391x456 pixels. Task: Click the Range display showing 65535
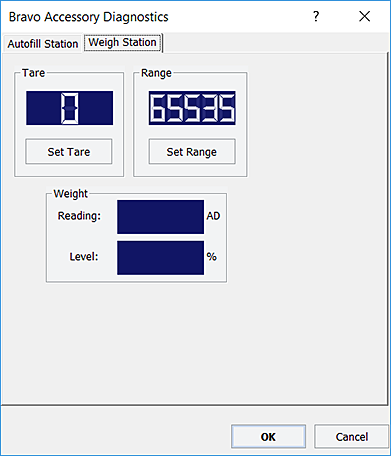click(192, 108)
